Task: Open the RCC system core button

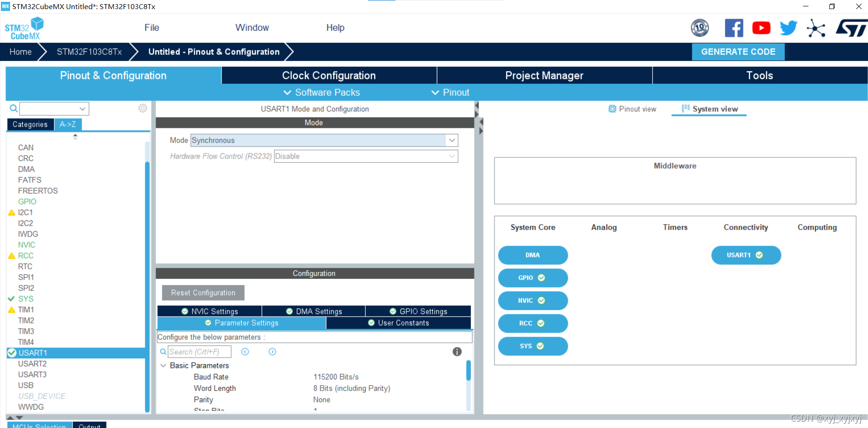Action: point(533,323)
